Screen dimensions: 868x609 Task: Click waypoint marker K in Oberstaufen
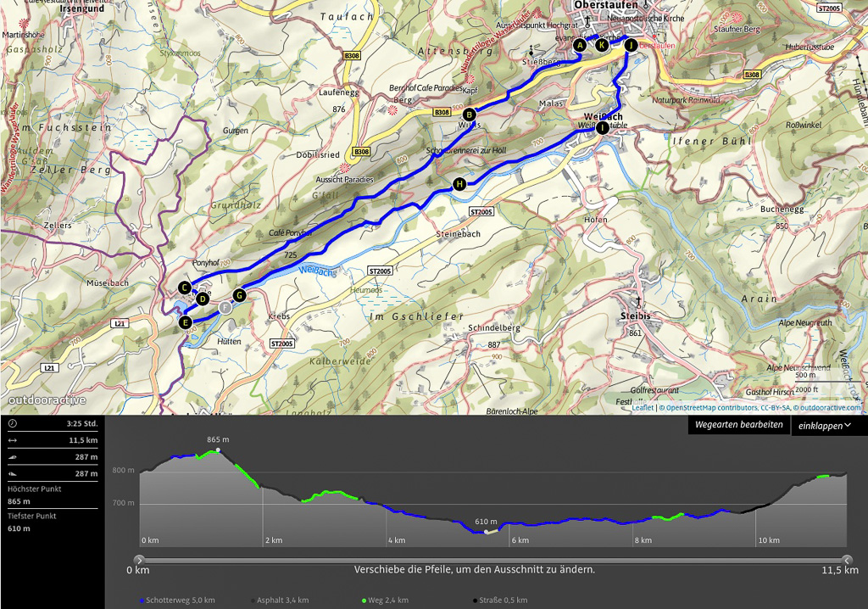(x=602, y=45)
